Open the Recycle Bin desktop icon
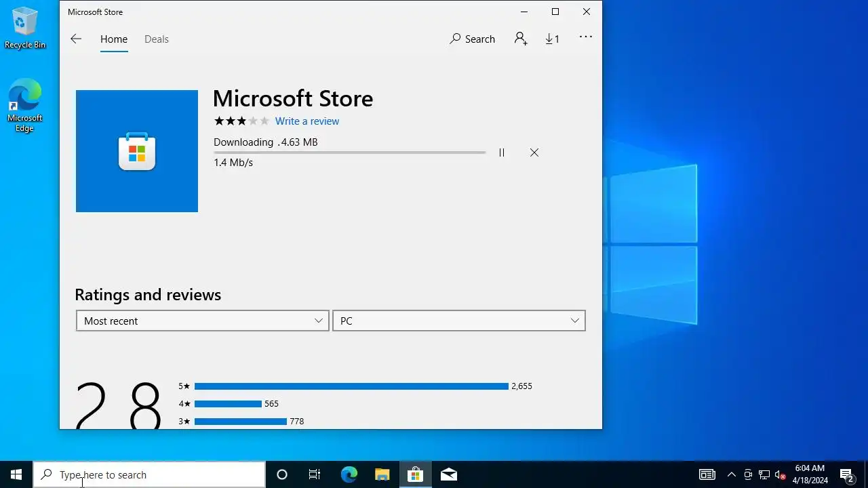868x488 pixels. coord(25,28)
